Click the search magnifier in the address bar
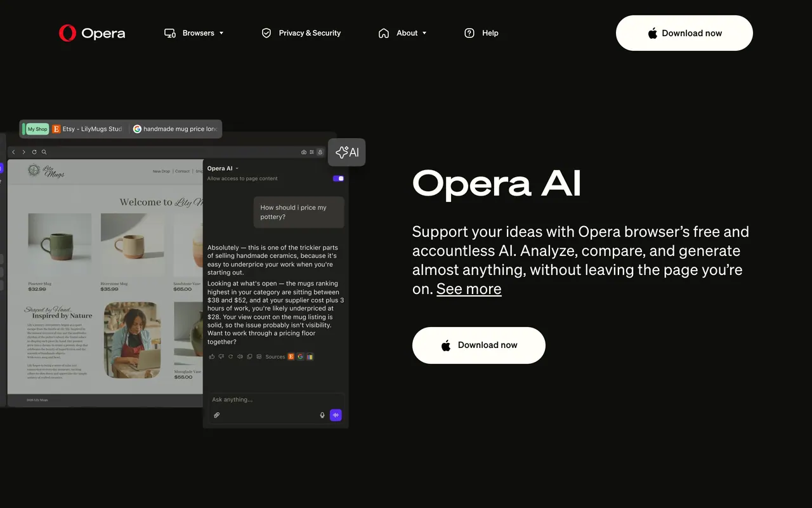812x508 pixels. pyautogui.click(x=44, y=152)
